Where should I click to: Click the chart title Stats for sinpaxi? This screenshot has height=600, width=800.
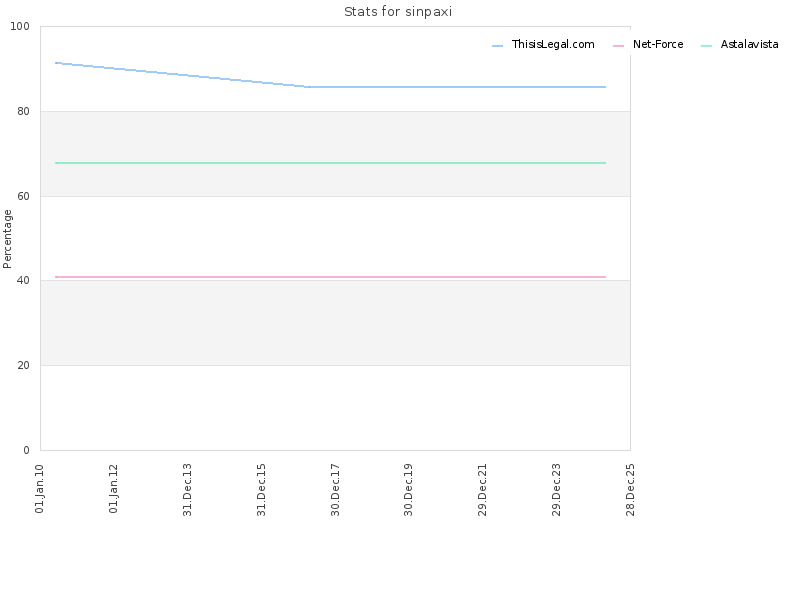point(398,12)
